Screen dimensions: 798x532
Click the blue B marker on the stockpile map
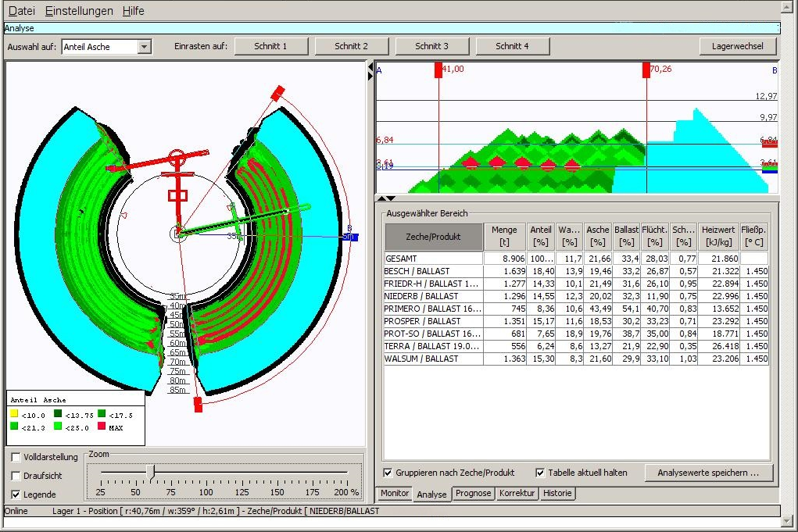pos(351,237)
